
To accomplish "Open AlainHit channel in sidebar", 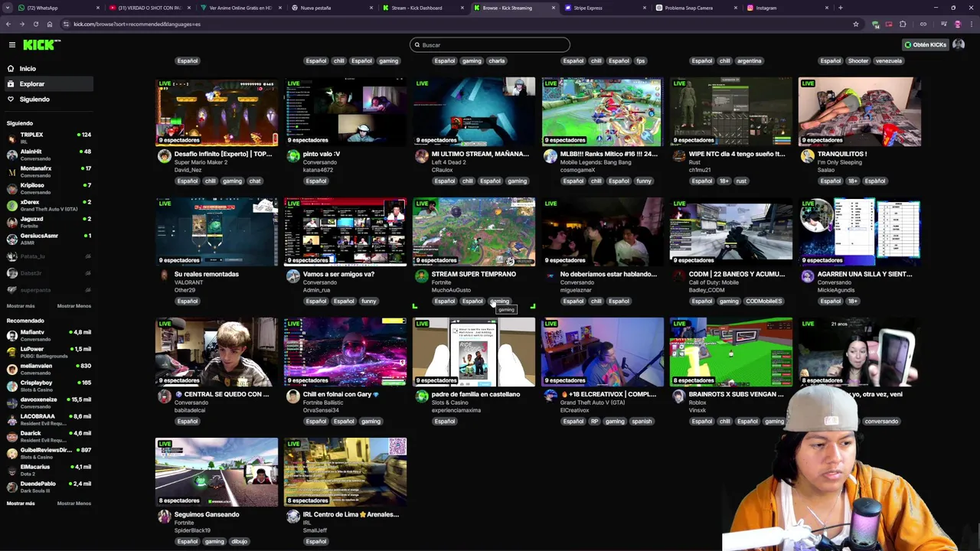I will 47,155.
